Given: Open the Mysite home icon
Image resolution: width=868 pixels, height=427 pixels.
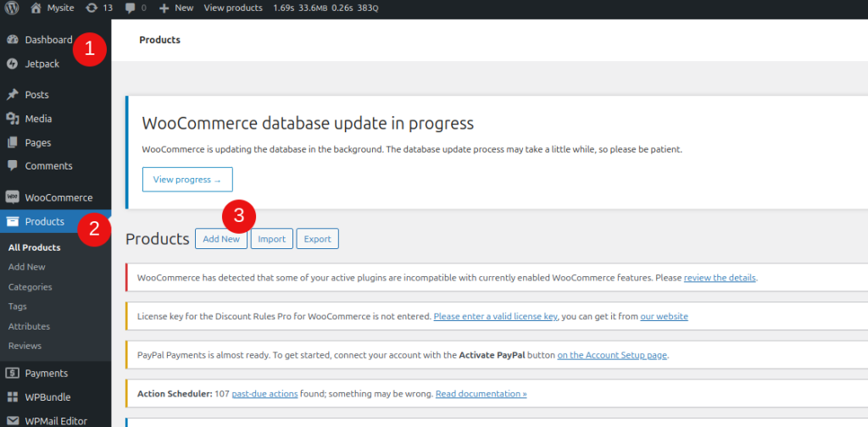Looking at the screenshot, I should (x=36, y=8).
